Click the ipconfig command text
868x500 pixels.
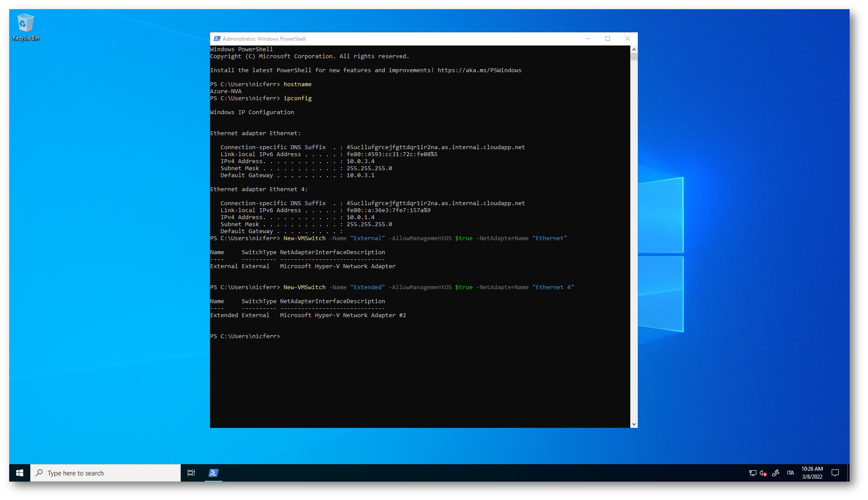[x=298, y=98]
